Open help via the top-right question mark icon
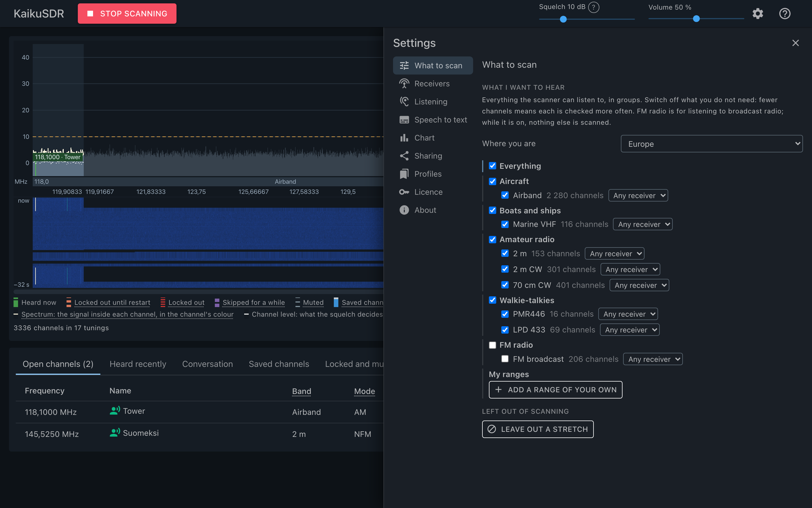This screenshot has height=508, width=812. tap(784, 14)
